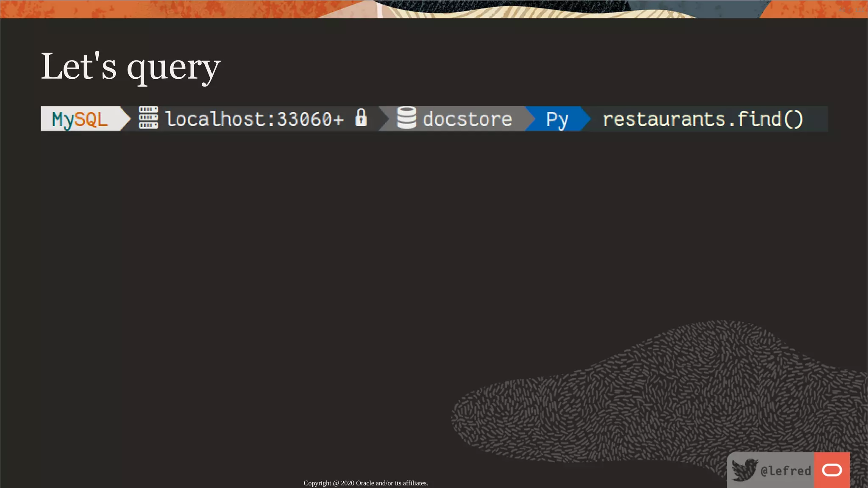Click the @lefred Twitter handle
The width and height of the screenshot is (868, 488).
(785, 471)
